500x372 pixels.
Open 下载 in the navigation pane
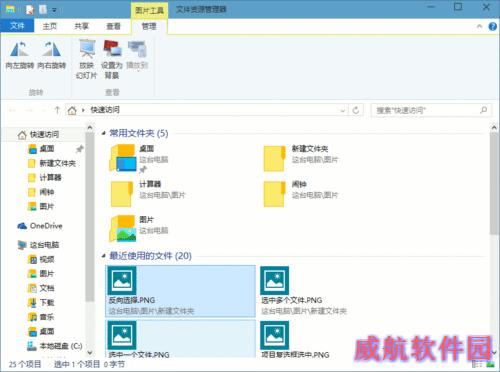click(x=41, y=302)
